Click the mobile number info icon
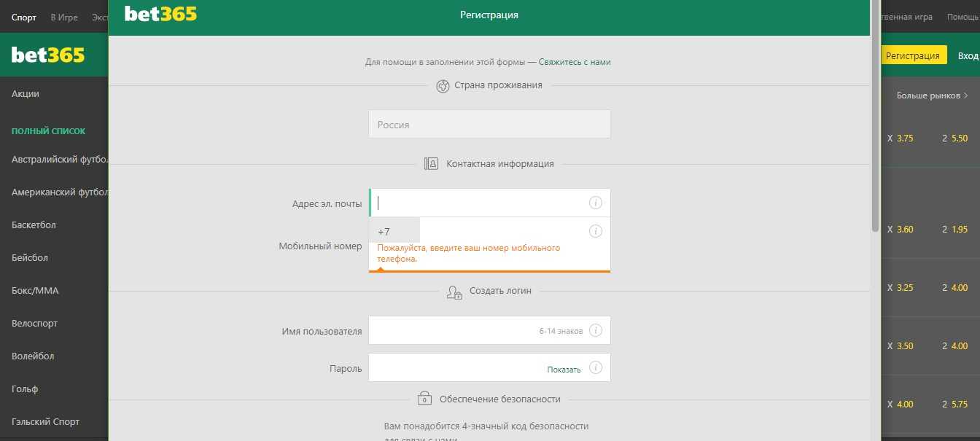This screenshot has height=441, width=980. coord(595,231)
